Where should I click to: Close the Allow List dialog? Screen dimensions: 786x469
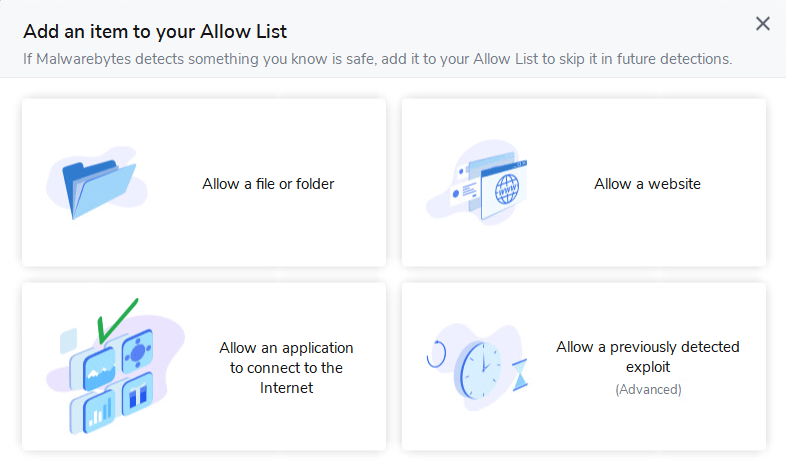(x=763, y=24)
